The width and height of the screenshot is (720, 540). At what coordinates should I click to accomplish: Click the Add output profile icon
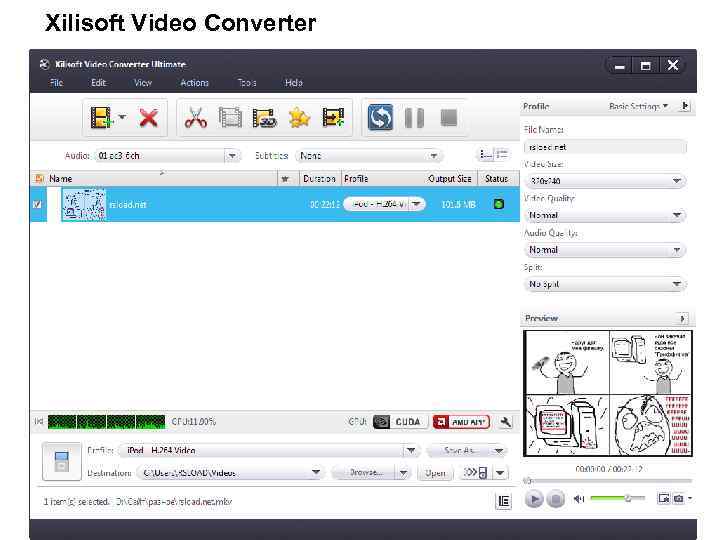point(333,118)
